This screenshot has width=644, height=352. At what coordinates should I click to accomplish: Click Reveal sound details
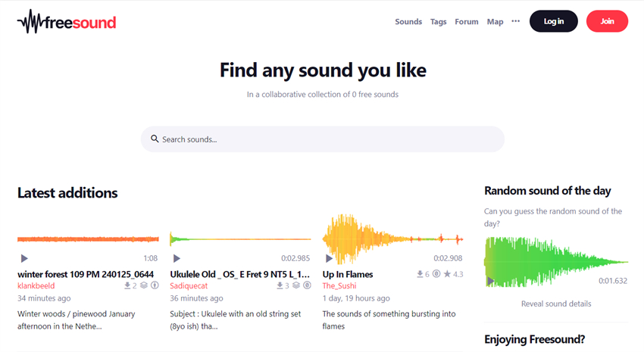(556, 304)
